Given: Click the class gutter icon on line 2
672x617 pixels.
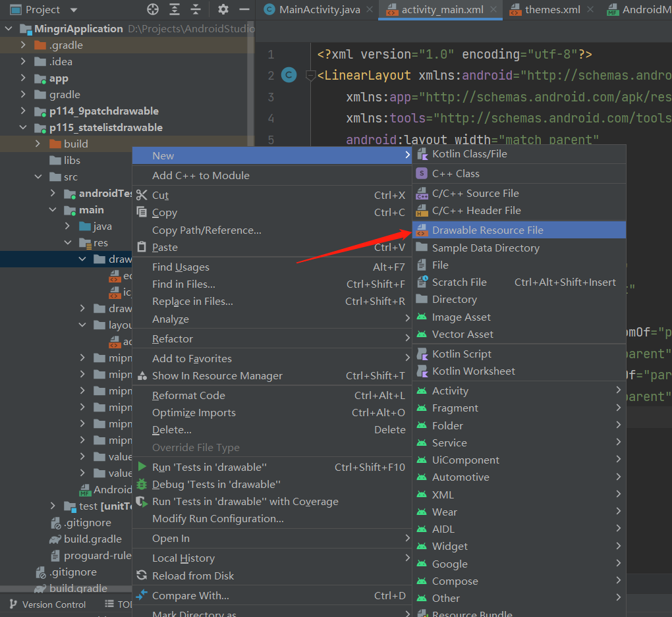Looking at the screenshot, I should 289,75.
